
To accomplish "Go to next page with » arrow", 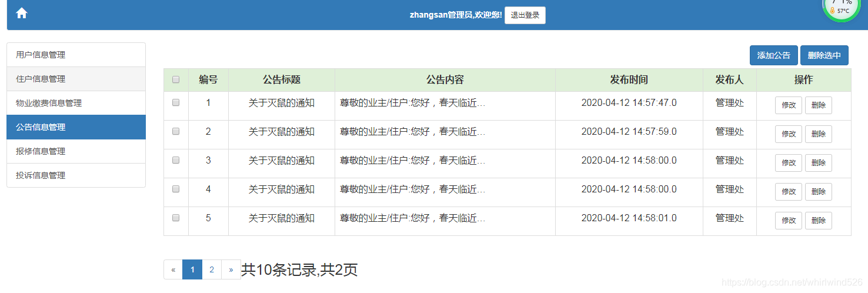I will pyautogui.click(x=231, y=269).
